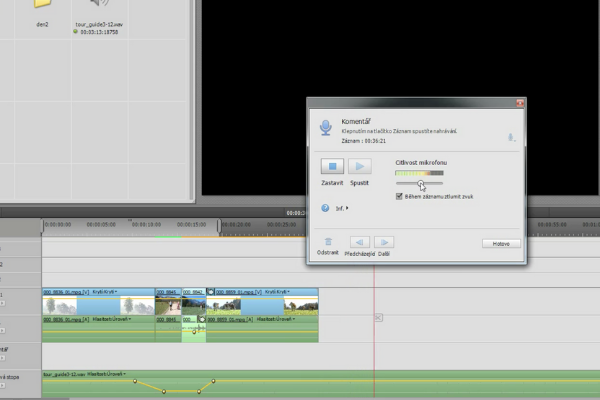Select video clip 000_0845 in timeline
Image resolution: width=600 pixels, height=400 pixels.
168,302
